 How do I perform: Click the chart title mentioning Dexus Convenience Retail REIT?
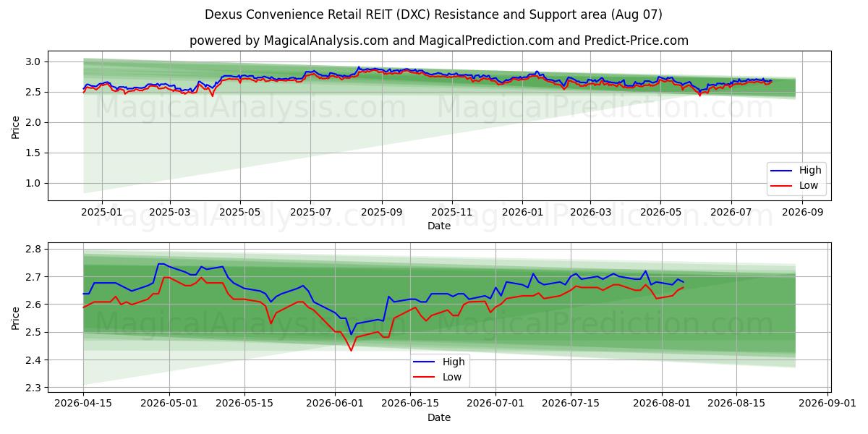tap(433, 14)
